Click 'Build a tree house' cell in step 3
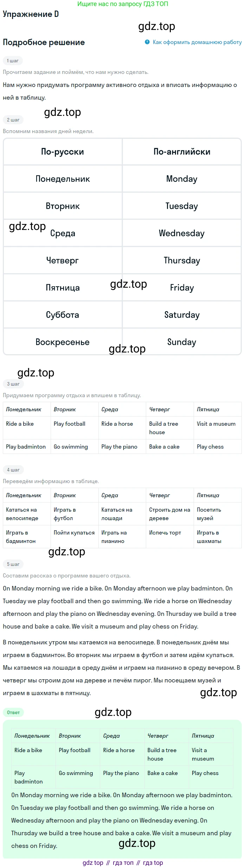Viewport: 246px width, 868px height. pos(170,428)
